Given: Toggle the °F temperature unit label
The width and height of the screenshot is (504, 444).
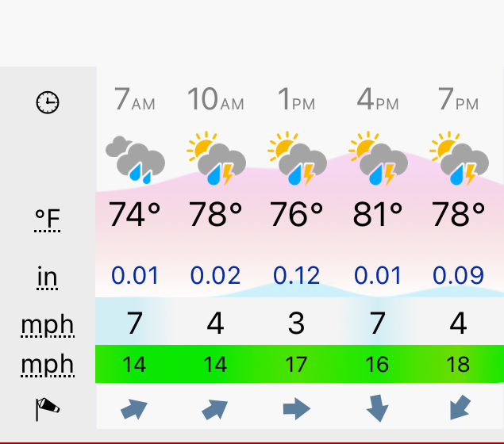Looking at the screenshot, I should coord(48,219).
